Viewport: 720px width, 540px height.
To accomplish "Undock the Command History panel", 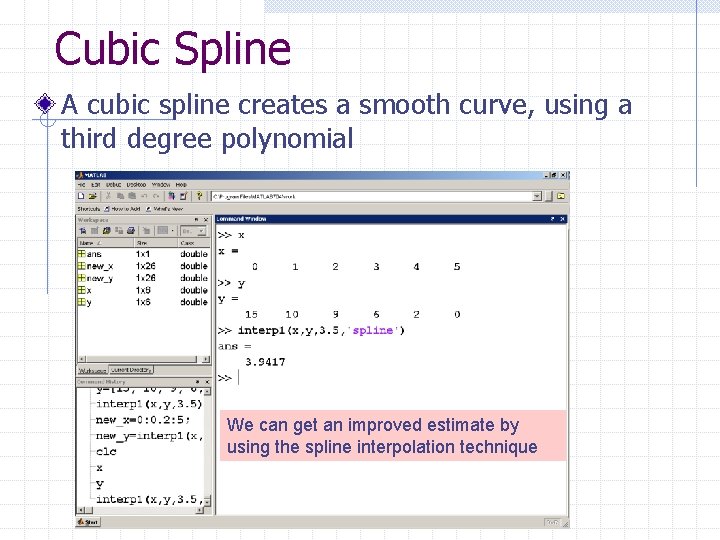I will [x=197, y=382].
